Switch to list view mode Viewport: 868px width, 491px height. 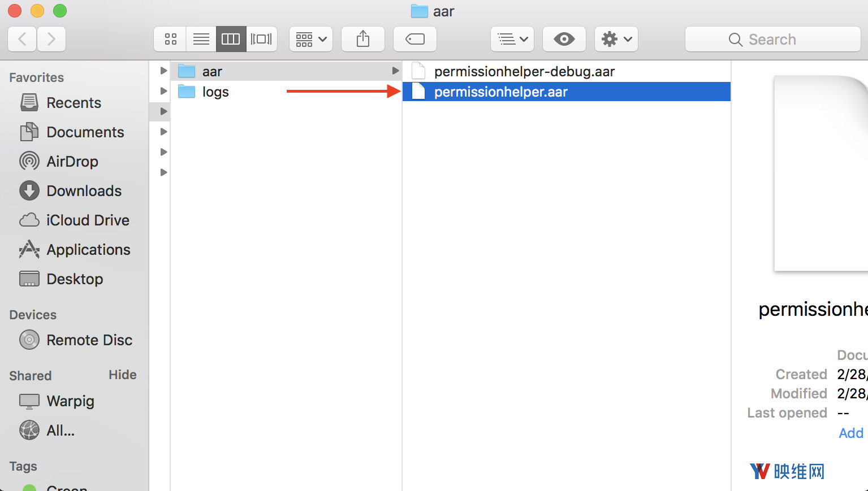201,39
